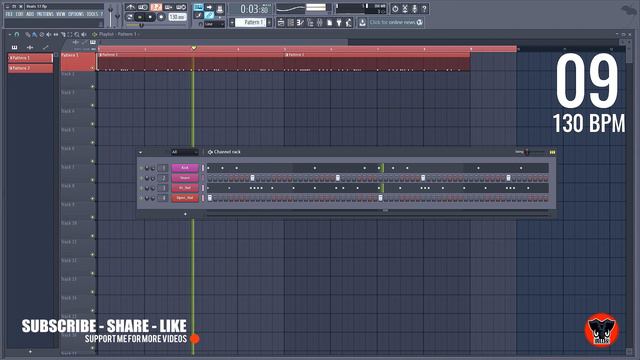The width and height of the screenshot is (640, 360).
Task: Click the one-click audio recording microphone icon
Action: (x=414, y=9)
